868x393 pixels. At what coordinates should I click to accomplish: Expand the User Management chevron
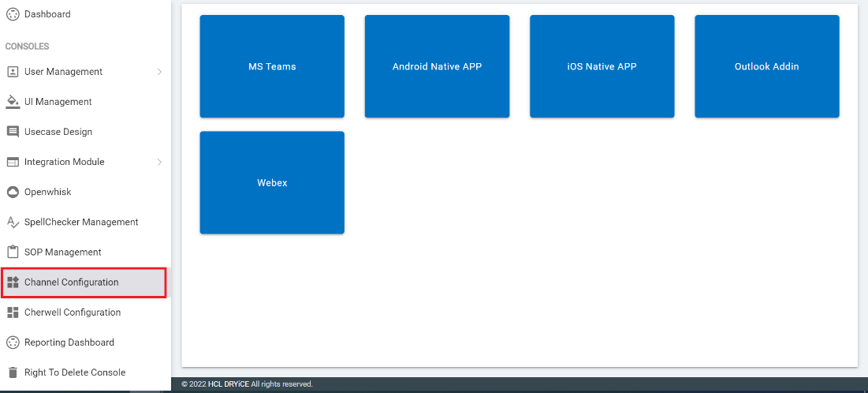159,72
